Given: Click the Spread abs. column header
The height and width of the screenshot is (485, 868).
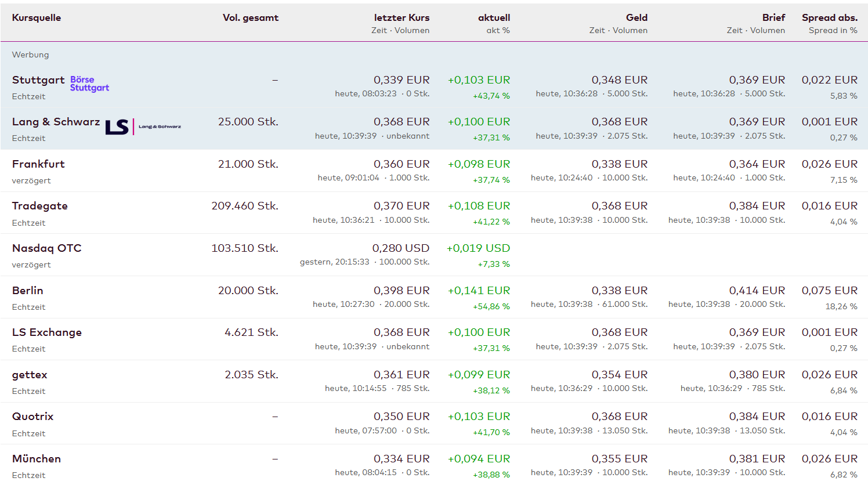Looking at the screenshot, I should point(830,18).
